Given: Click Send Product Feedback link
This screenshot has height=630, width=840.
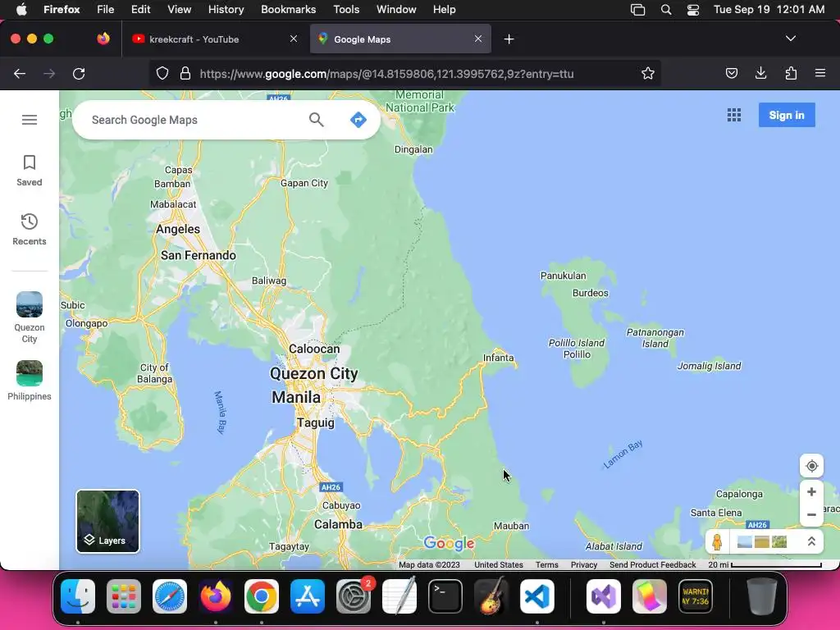Looking at the screenshot, I should point(652,564).
